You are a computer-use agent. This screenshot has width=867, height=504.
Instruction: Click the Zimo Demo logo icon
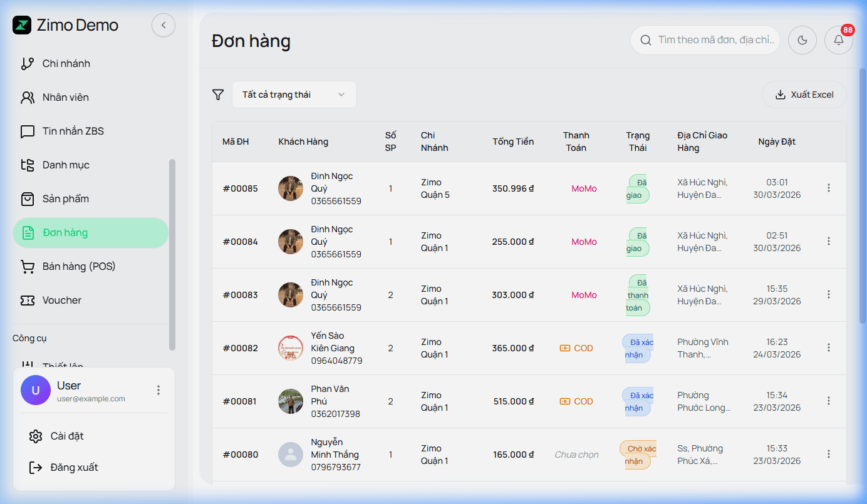(22, 25)
